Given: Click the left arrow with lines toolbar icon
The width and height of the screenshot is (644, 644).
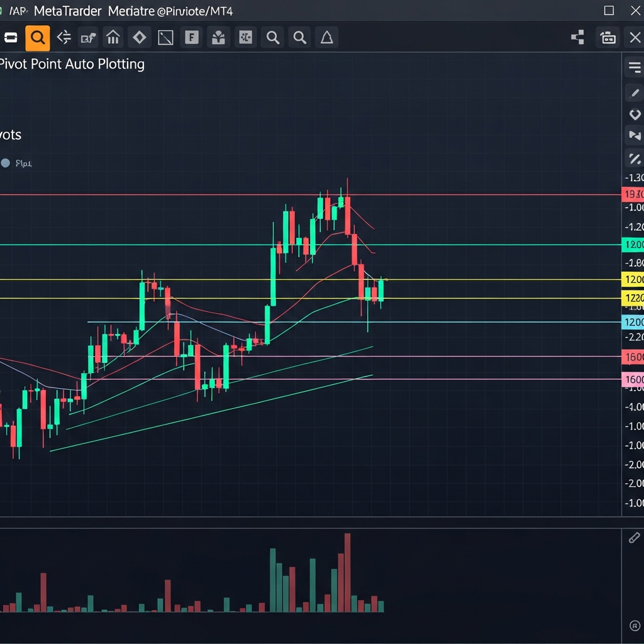Looking at the screenshot, I should tap(64, 38).
